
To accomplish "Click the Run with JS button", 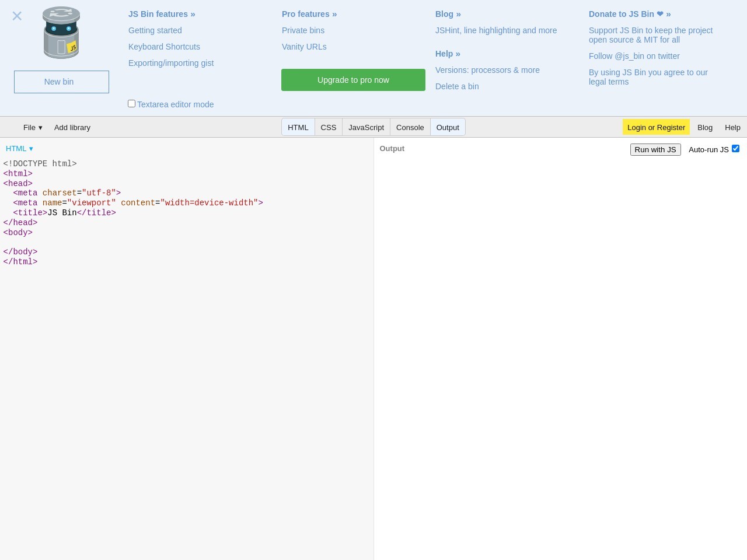I will tap(655, 150).
